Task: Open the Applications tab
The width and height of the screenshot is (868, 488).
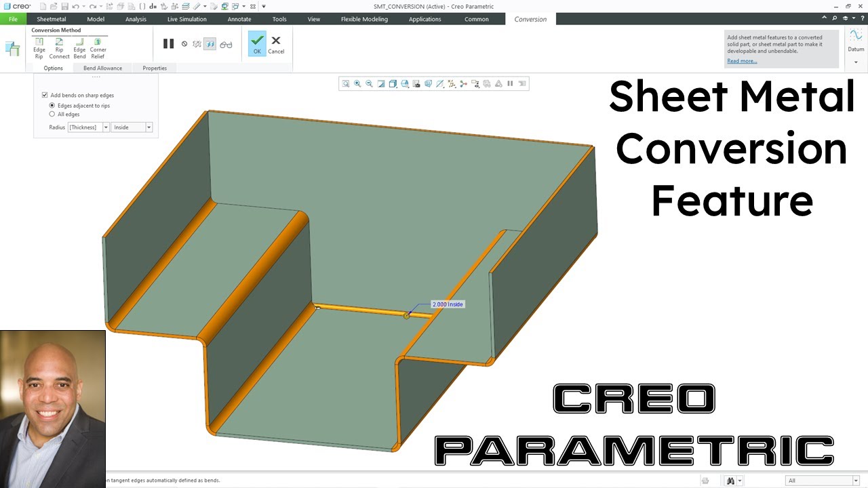Action: (425, 19)
